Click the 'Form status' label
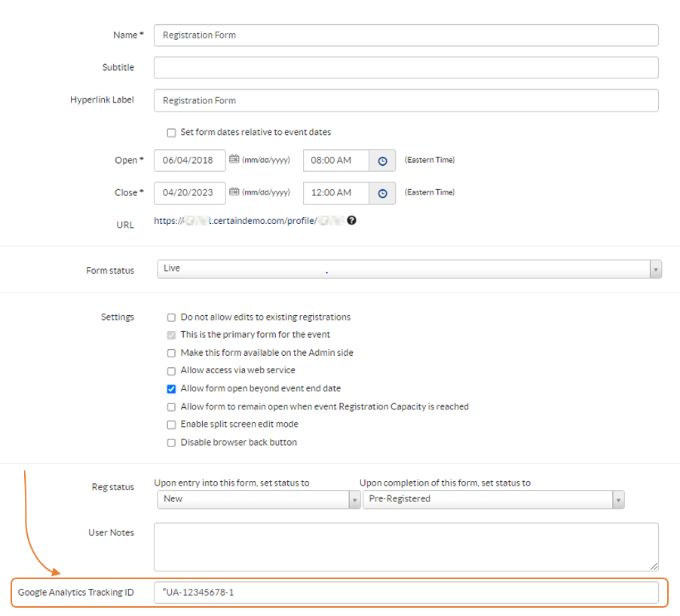The height and width of the screenshot is (616, 680). coord(110,271)
